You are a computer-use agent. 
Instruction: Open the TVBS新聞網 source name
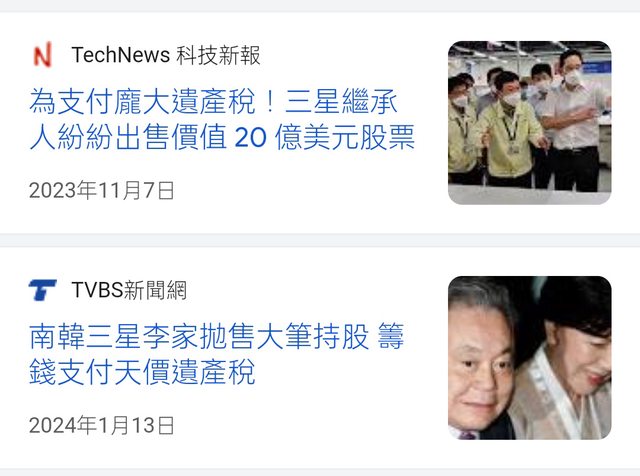tap(129, 290)
